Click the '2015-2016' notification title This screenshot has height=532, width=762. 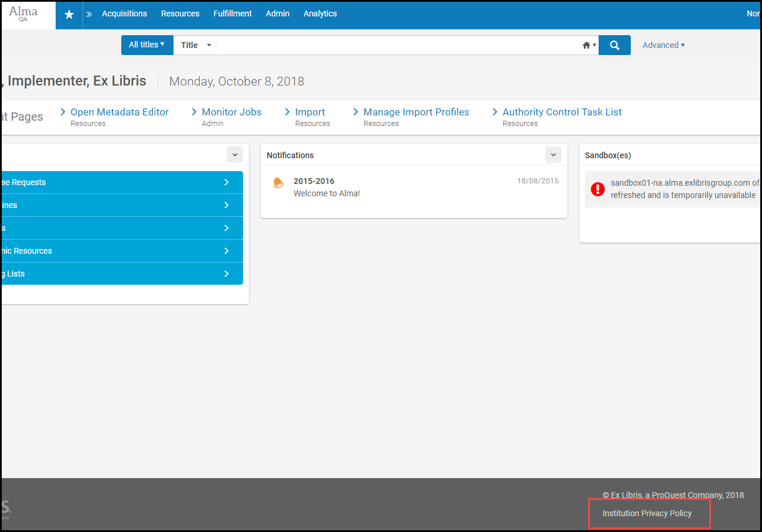[314, 181]
